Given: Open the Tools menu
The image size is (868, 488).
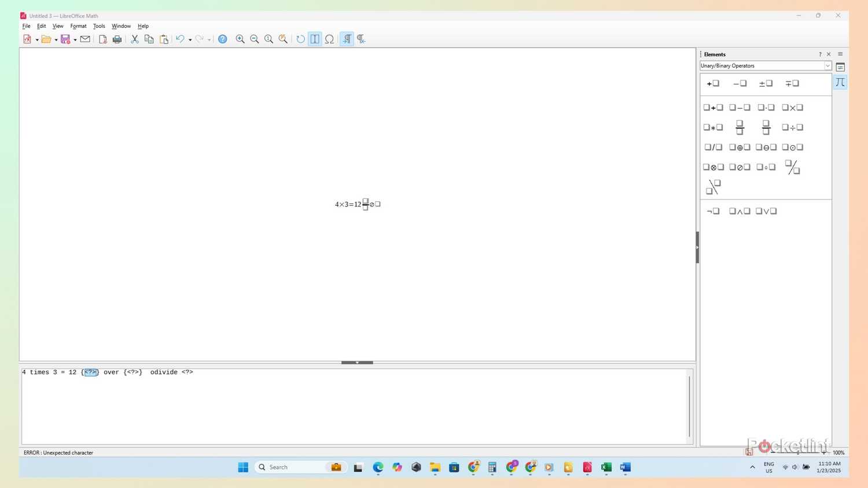Looking at the screenshot, I should (98, 26).
